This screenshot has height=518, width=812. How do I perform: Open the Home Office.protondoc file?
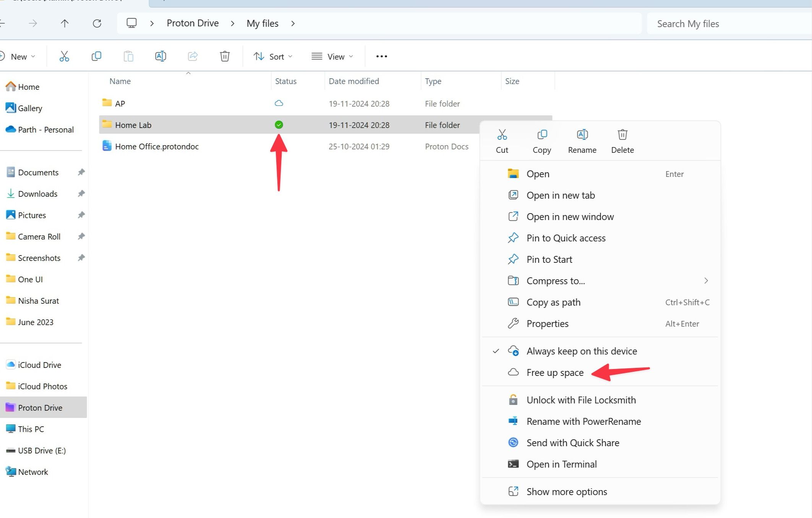coord(157,146)
